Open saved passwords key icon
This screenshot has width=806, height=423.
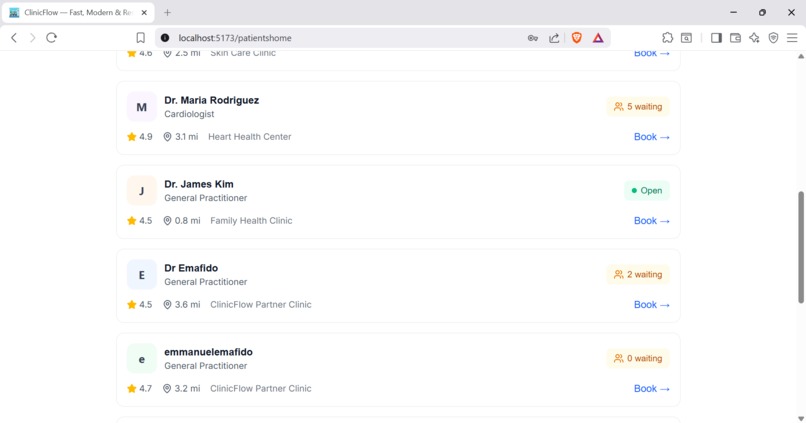coord(533,38)
